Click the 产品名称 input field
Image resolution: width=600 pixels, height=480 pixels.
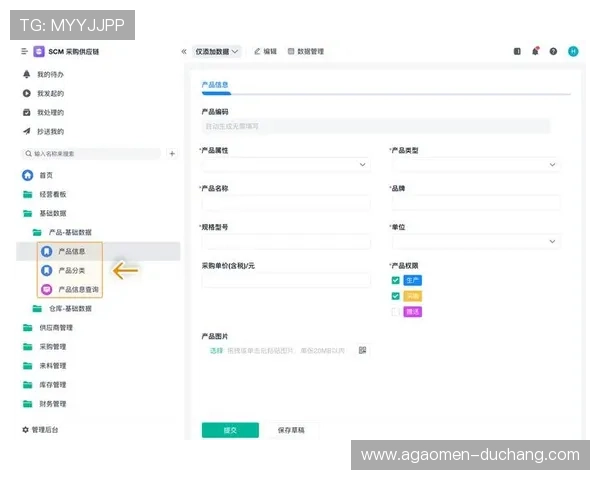click(x=286, y=203)
